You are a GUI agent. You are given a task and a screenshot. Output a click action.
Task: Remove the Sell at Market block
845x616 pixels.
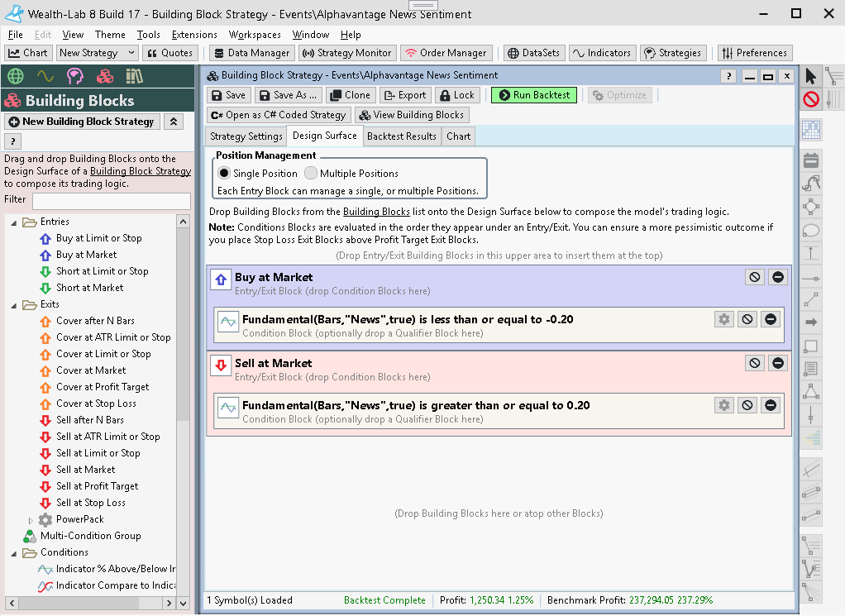[x=777, y=363]
